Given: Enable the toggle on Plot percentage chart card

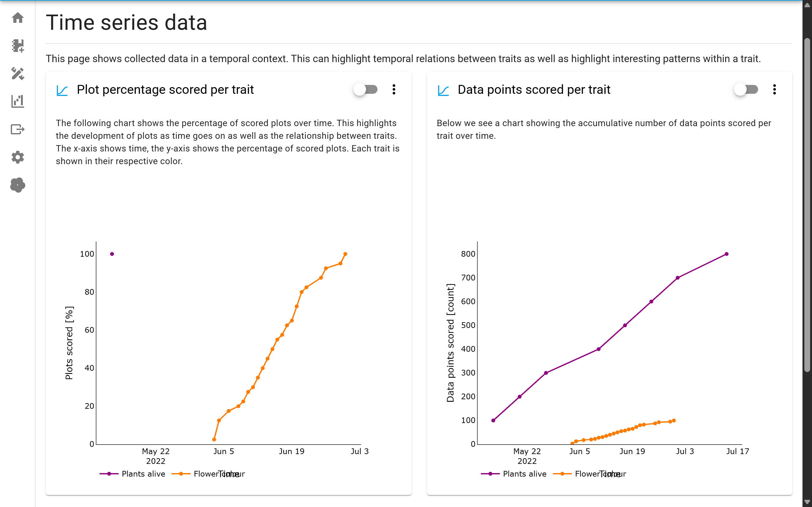Looking at the screenshot, I should [x=366, y=89].
